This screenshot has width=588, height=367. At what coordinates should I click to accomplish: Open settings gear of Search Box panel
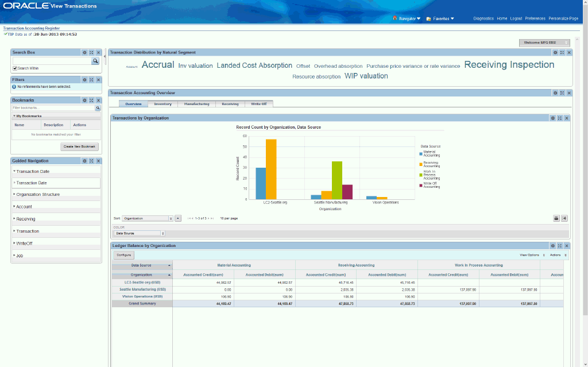click(x=84, y=52)
